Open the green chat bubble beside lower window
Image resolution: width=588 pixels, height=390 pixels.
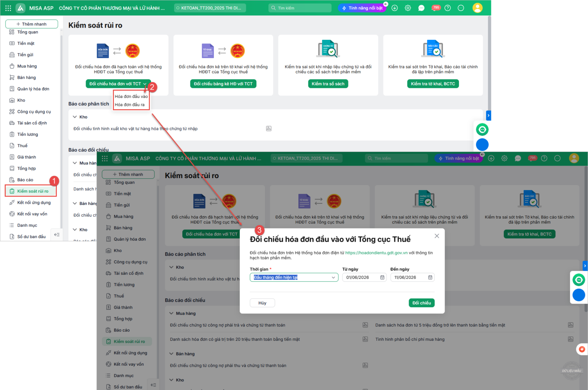click(x=579, y=280)
